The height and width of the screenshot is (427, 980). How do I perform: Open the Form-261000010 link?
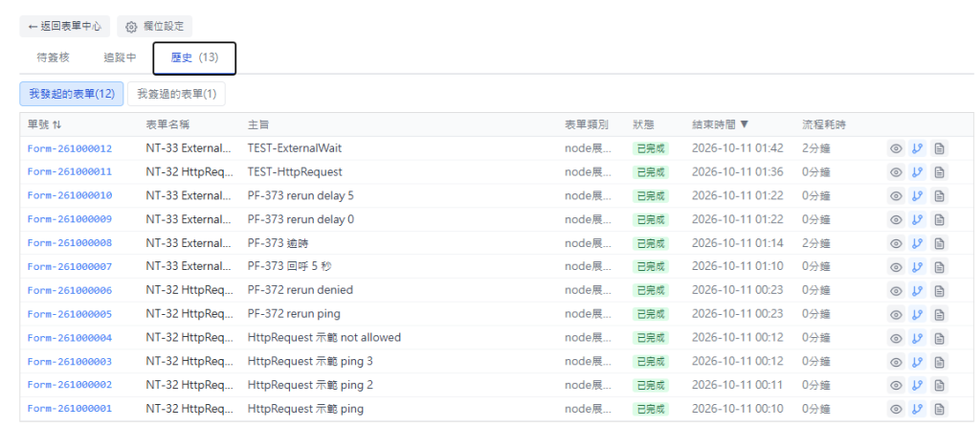click(x=70, y=196)
